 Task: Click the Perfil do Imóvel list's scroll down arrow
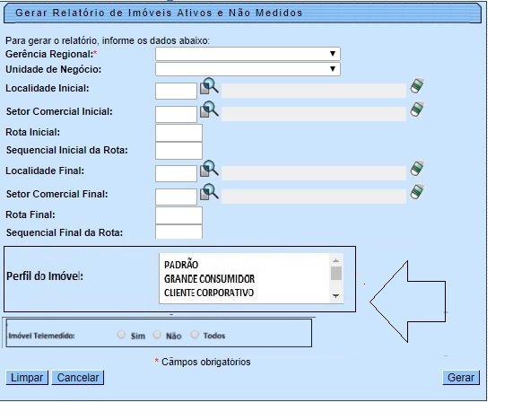[x=336, y=296]
